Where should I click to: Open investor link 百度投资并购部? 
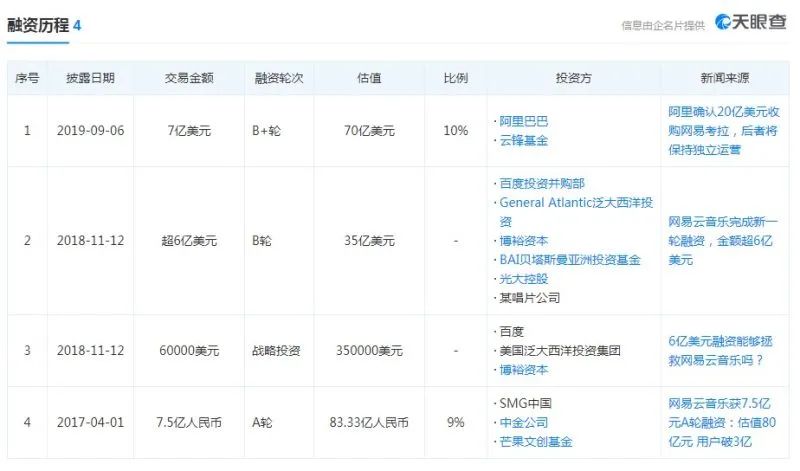click(x=542, y=183)
